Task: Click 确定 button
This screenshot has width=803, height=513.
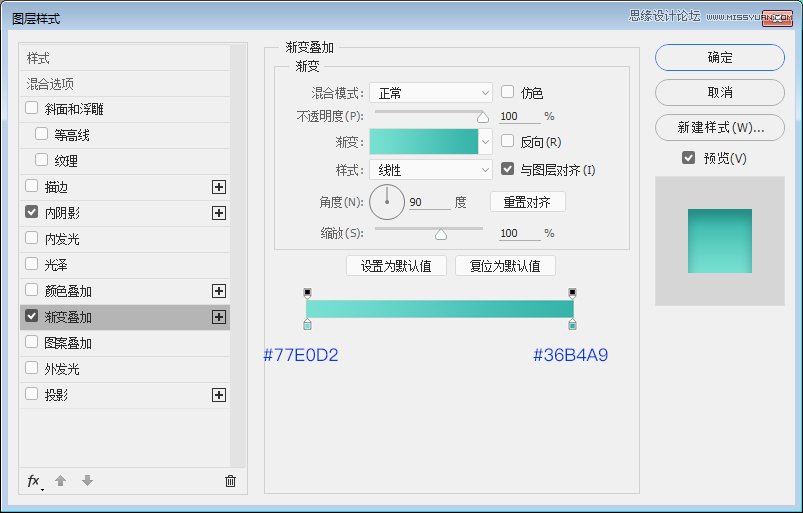Action: (x=720, y=57)
